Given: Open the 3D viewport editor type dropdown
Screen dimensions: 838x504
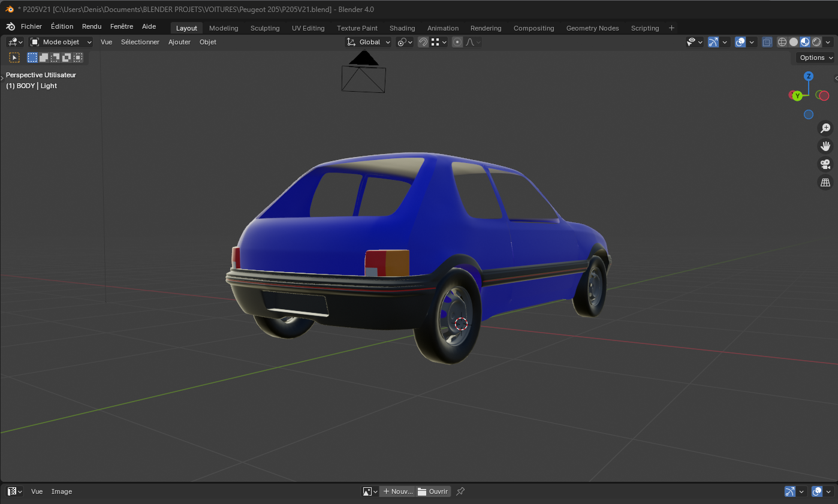Looking at the screenshot, I should (15, 42).
